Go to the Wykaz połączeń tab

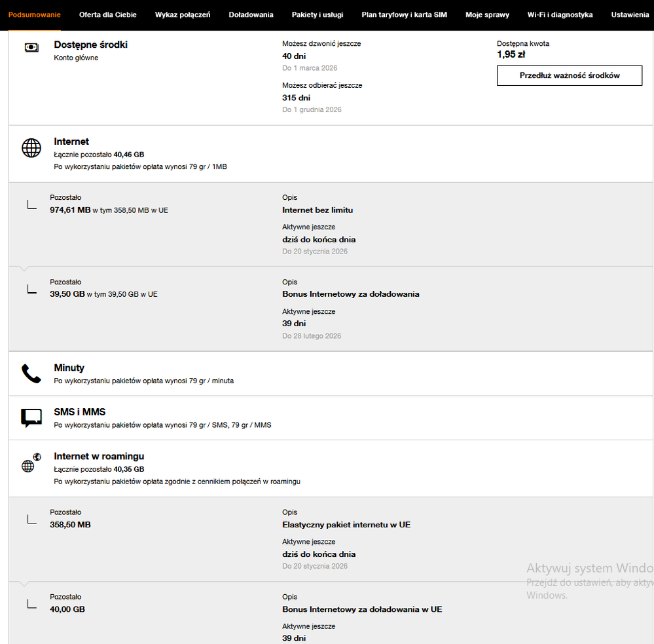pos(183,14)
